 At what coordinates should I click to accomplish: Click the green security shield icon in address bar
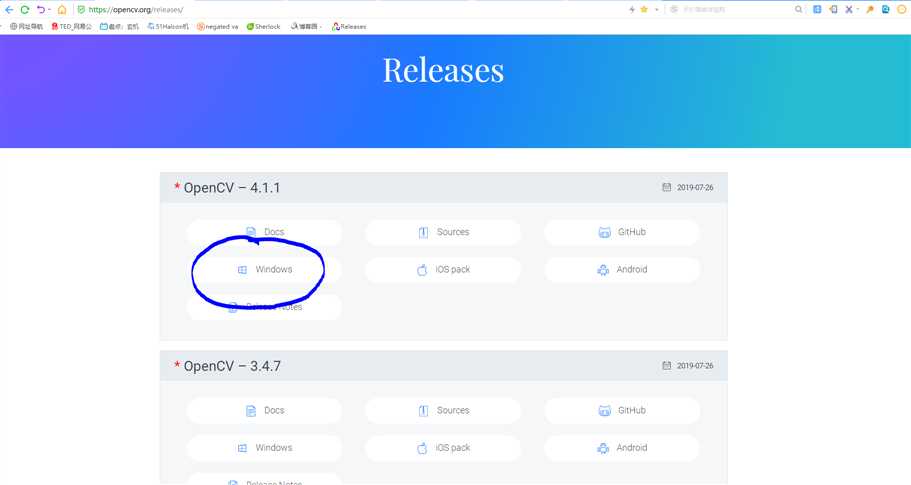[81, 9]
